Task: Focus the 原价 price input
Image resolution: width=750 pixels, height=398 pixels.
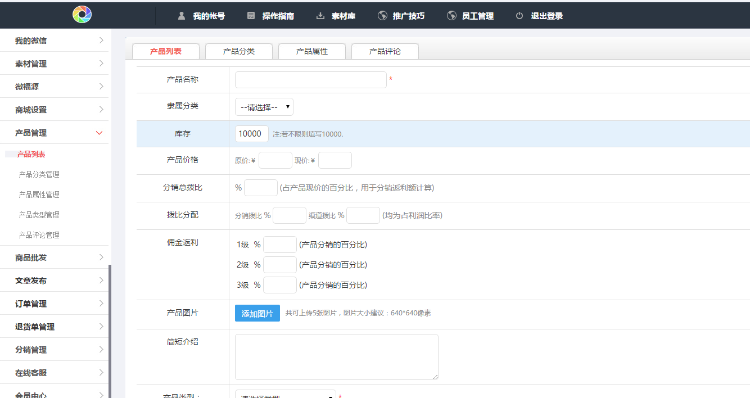Action: coord(275,160)
